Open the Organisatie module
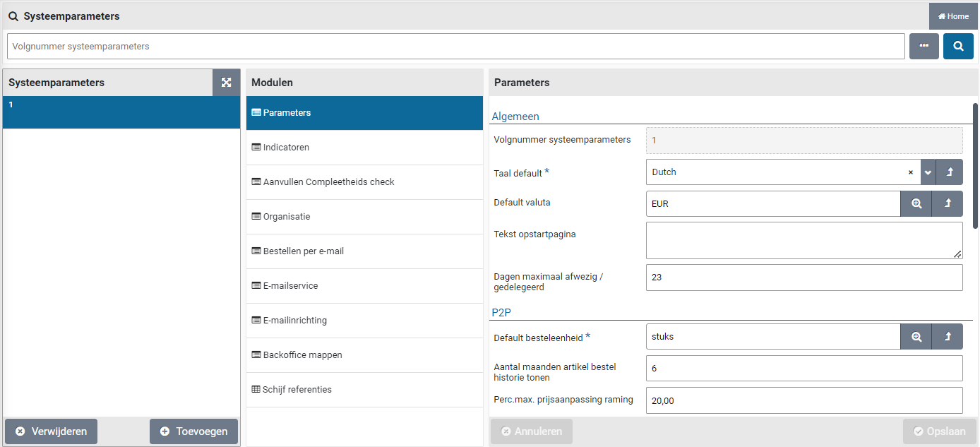980x447 pixels. pos(286,217)
